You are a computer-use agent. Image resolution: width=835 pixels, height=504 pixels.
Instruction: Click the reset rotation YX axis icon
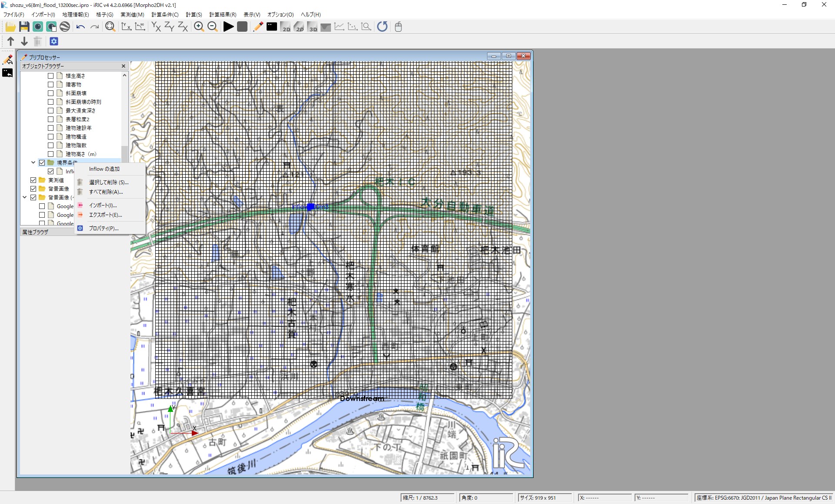pyautogui.click(x=126, y=27)
